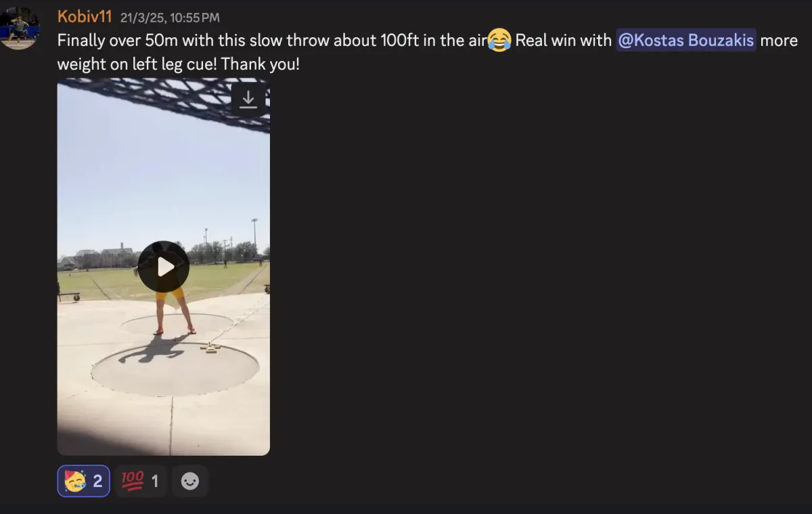Click the crying-laughing emoji in the message

click(499, 41)
